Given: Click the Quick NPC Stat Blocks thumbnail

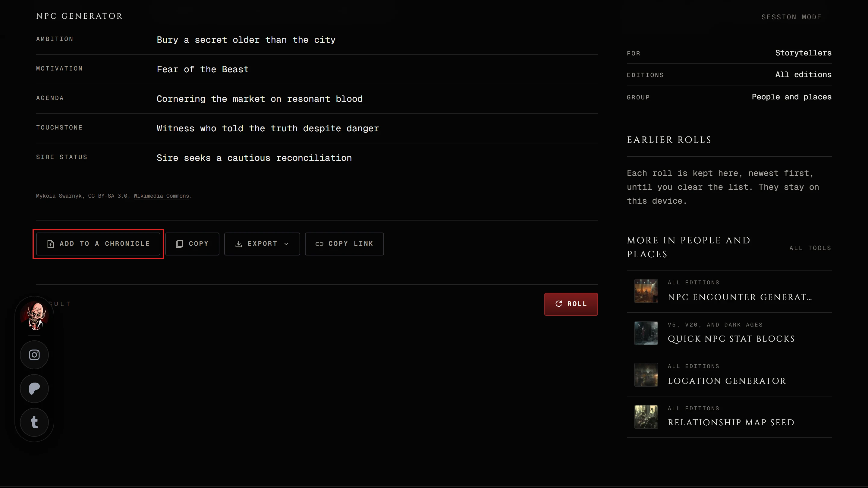Looking at the screenshot, I should [646, 333].
